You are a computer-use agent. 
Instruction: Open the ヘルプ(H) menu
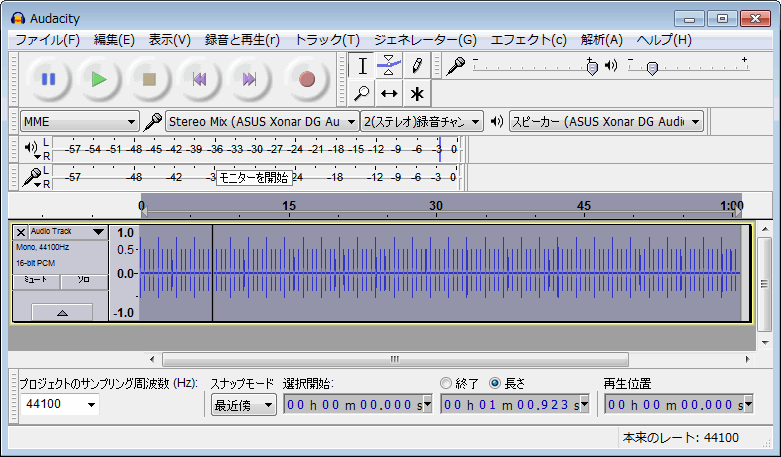tap(664, 40)
